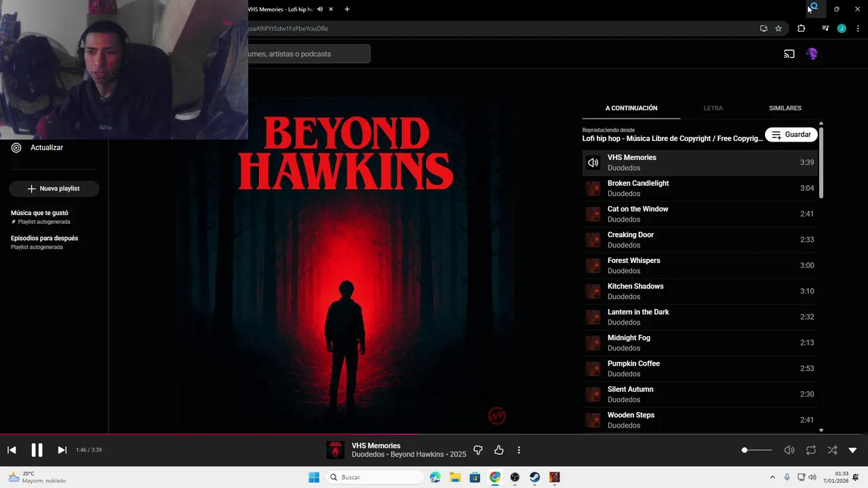The image size is (868, 488).
Task: Select Wooden Steps in the queue
Action: click(700, 420)
